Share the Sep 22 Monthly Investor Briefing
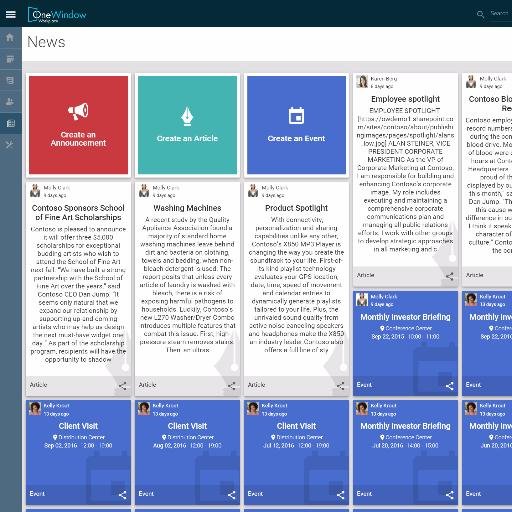512x512 pixels. pyautogui.click(x=450, y=386)
